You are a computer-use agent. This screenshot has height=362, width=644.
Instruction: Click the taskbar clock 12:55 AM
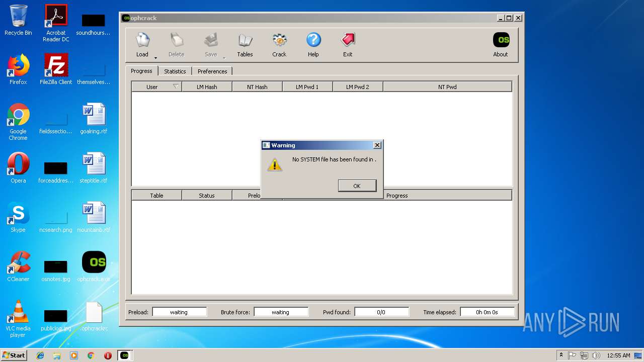pos(618,355)
